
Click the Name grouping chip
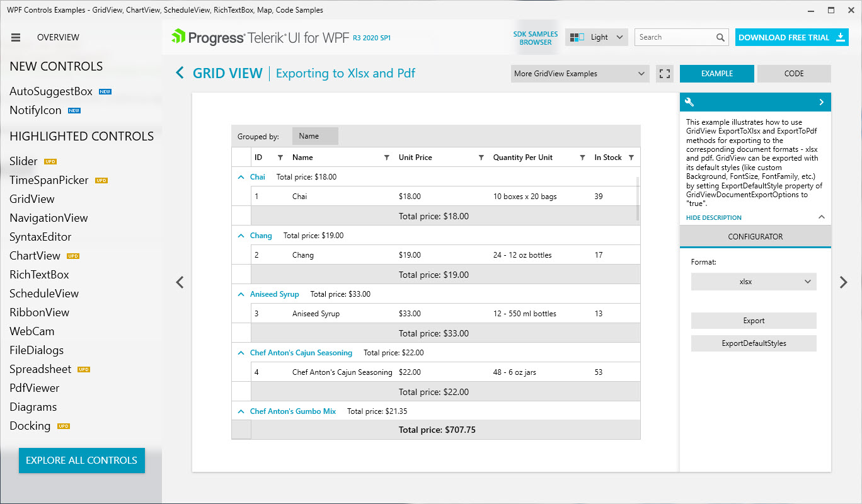point(315,136)
